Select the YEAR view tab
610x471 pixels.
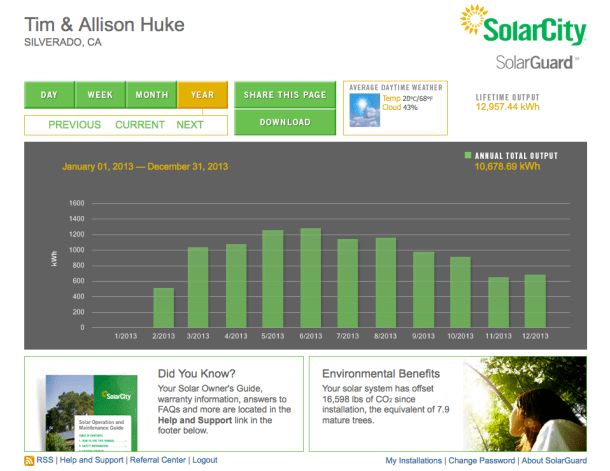point(202,95)
